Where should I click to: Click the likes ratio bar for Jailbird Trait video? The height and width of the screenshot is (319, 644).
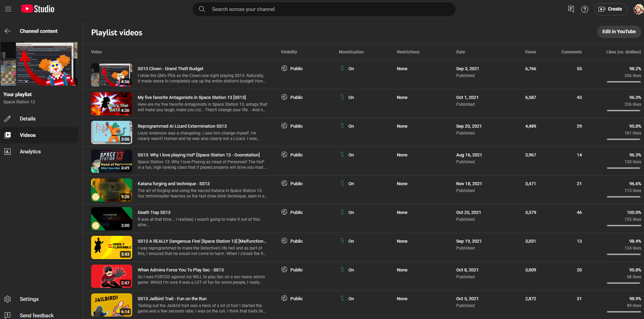624,312
